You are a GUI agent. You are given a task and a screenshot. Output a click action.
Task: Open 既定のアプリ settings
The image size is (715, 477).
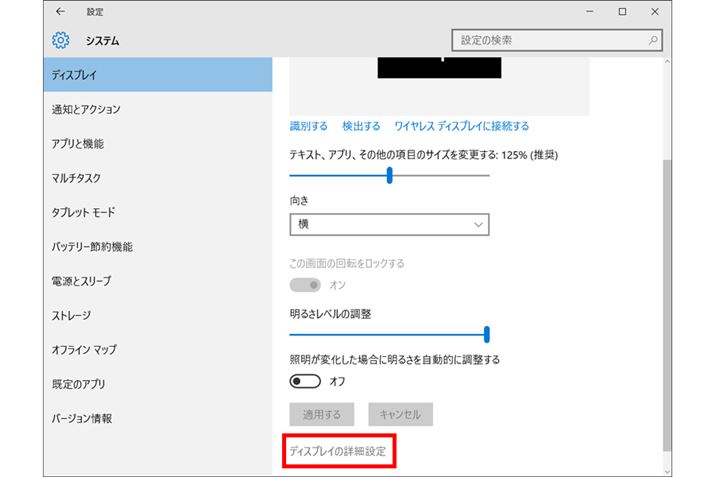158,384
